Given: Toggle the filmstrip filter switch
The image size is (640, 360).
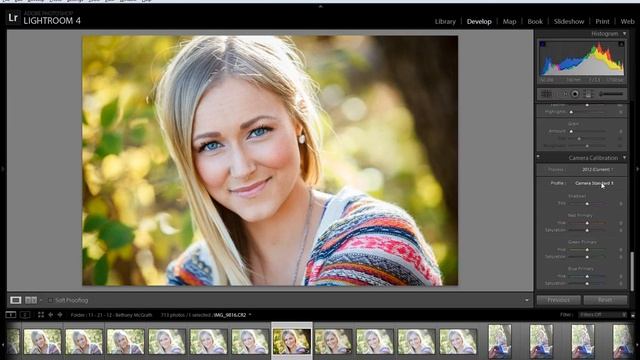Looking at the screenshot, I should pyautogui.click(x=633, y=315).
